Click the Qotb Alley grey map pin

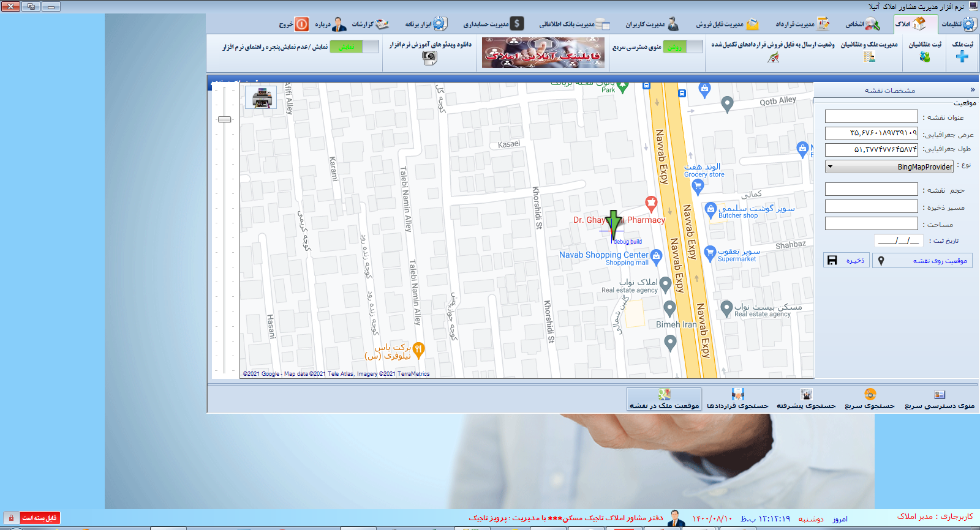coord(727,104)
